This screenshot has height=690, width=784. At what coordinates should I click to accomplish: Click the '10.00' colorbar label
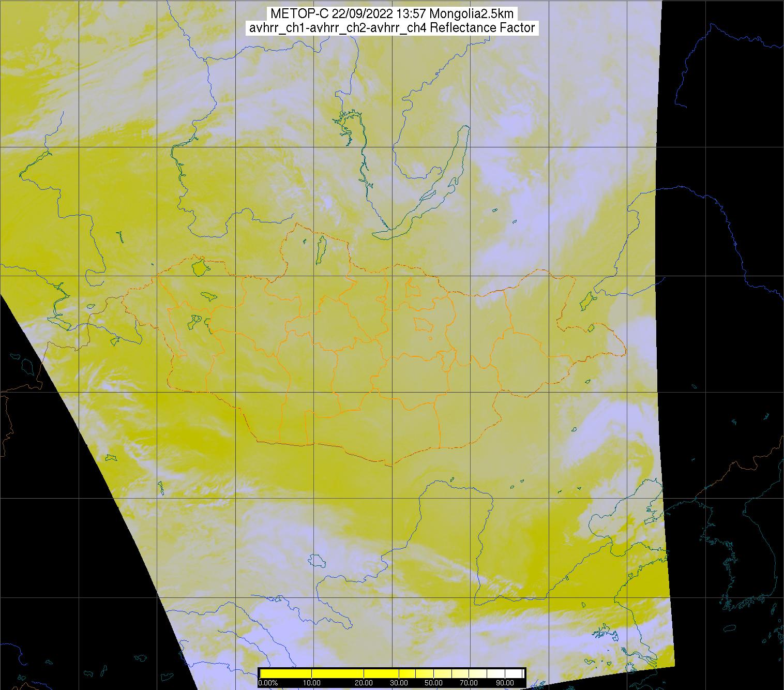point(312,683)
